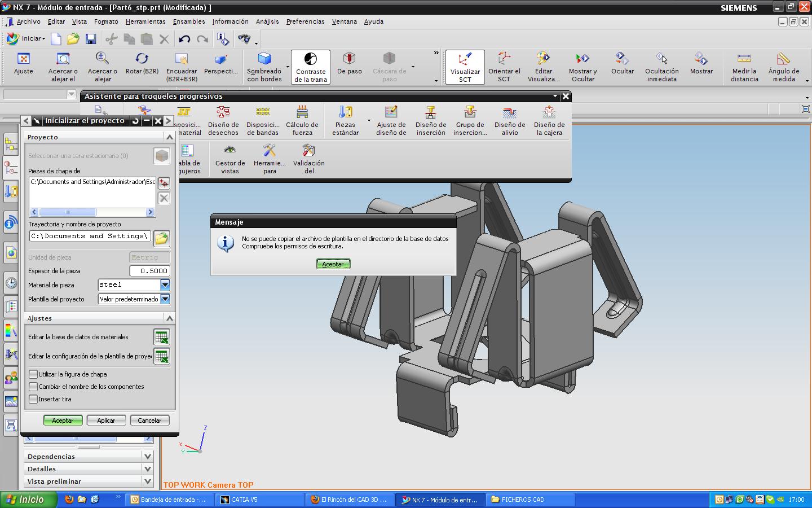Open Diseño de desechos tool
This screenshot has width=812, height=508.
point(223,121)
